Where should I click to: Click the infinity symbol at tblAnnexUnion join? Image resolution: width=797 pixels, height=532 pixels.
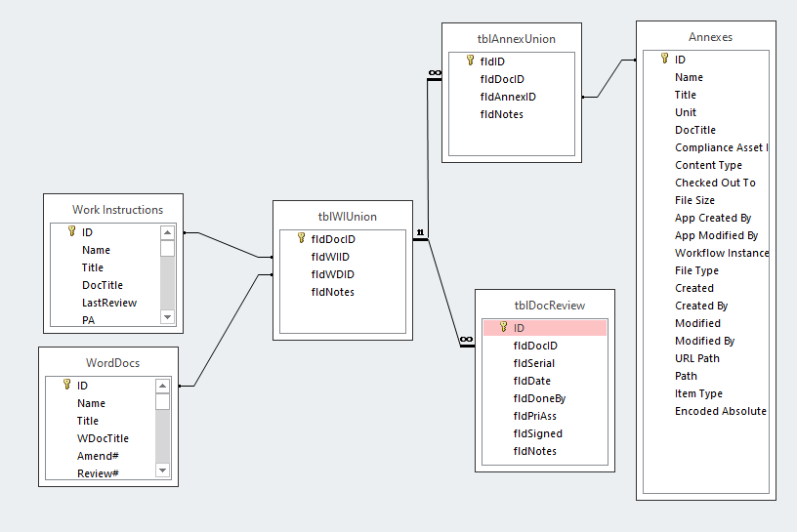435,73
